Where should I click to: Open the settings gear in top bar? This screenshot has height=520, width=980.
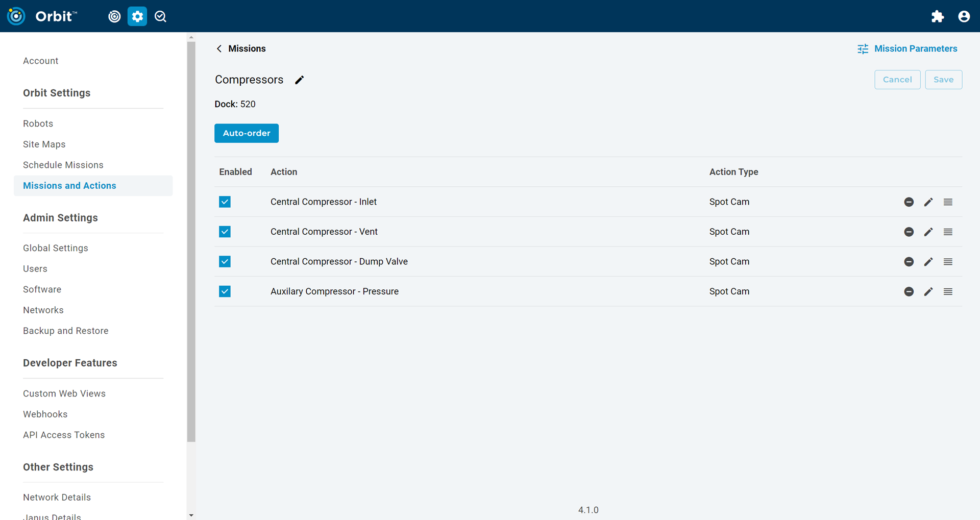137,16
